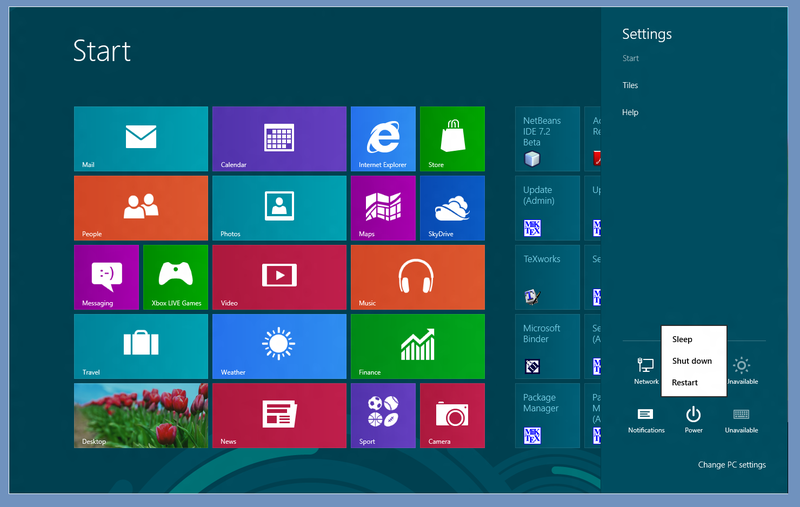800x507 pixels.
Task: Select Sleep from the power menu
Action: [682, 340]
